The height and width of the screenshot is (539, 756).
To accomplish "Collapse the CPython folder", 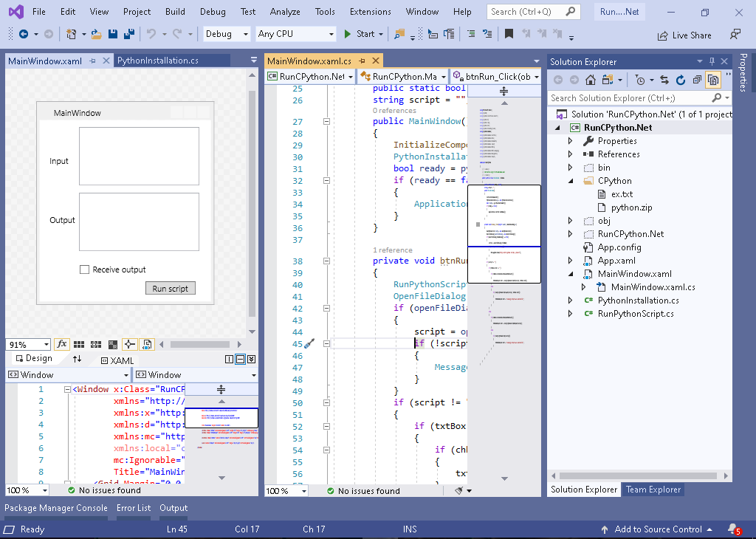I will [571, 181].
